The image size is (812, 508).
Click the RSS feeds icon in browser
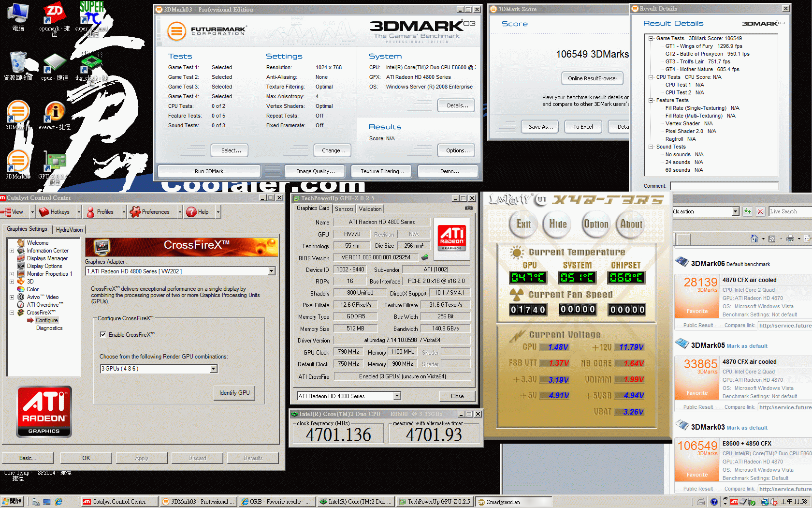click(x=772, y=239)
